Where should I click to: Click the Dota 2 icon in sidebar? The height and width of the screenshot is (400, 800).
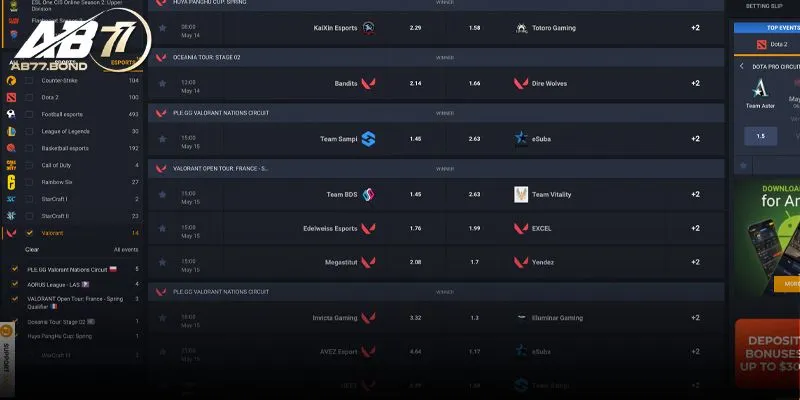pyautogui.click(x=11, y=97)
